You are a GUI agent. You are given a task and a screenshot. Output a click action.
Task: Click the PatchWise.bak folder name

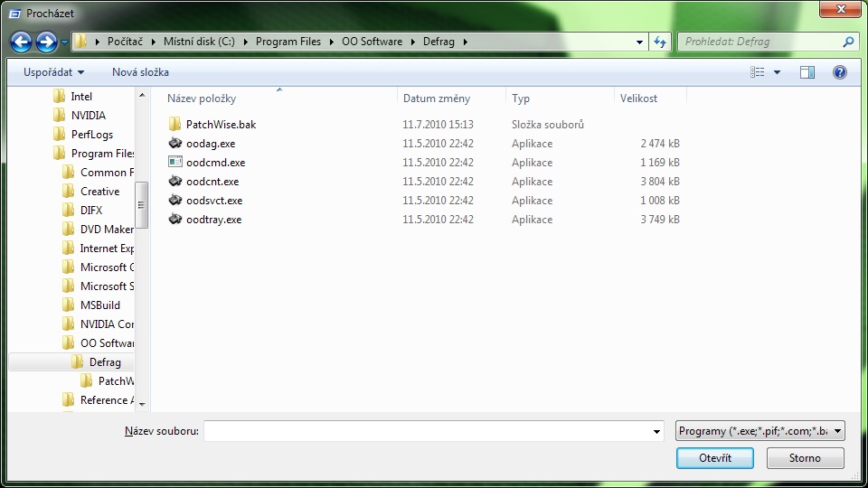[x=222, y=125]
